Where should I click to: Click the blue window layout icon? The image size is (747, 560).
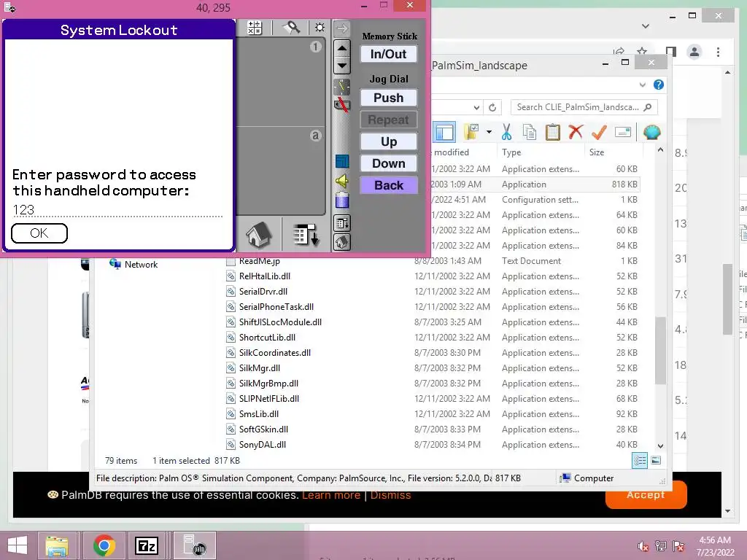tap(342, 161)
